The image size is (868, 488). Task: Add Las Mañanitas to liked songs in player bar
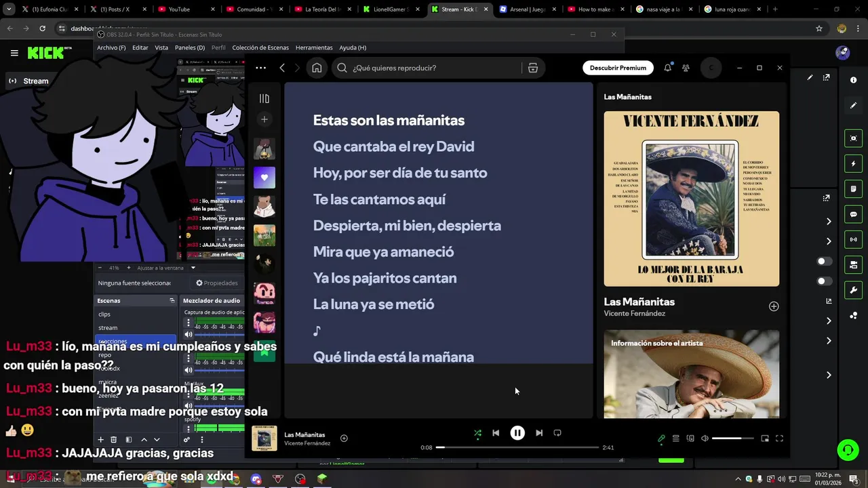click(x=344, y=439)
